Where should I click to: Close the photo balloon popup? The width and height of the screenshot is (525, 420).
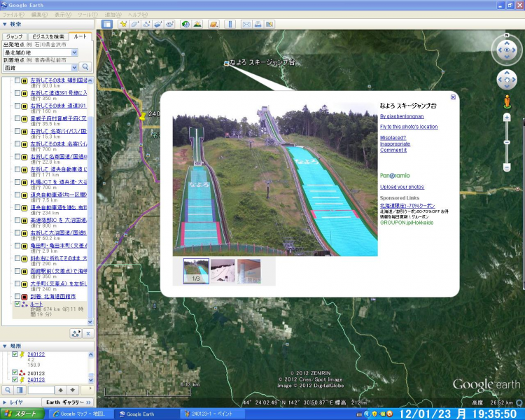[453, 97]
